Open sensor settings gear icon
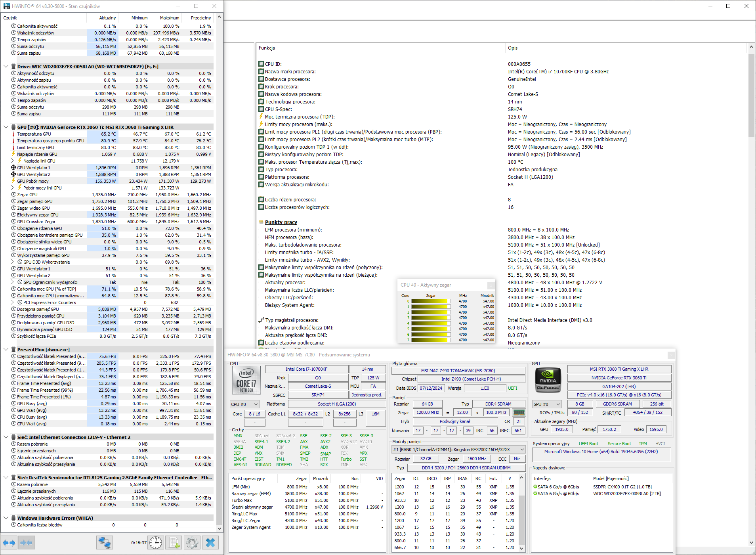Image resolution: width=756 pixels, height=555 pixels. pyautogui.click(x=192, y=543)
